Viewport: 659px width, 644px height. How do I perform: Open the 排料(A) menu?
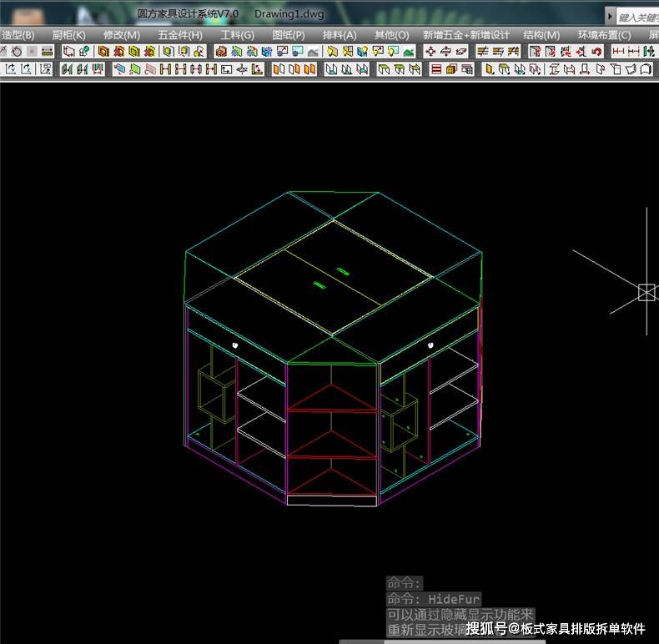click(x=340, y=35)
